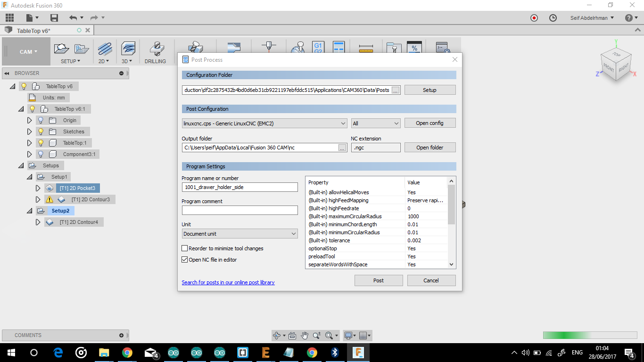Expand the 2D Contour4 operation
This screenshot has width=644, height=362.
pyautogui.click(x=38, y=222)
